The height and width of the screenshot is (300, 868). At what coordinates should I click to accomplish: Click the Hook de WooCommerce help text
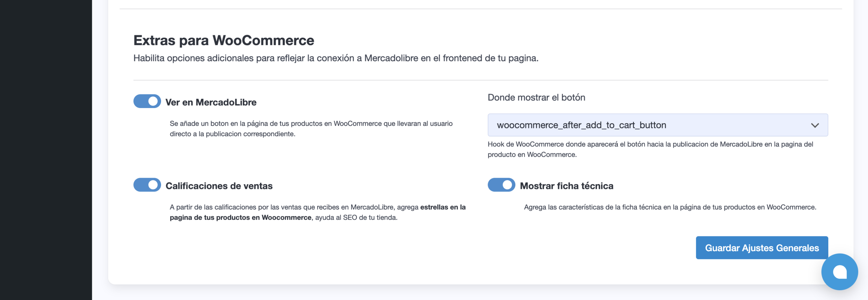(x=650, y=149)
